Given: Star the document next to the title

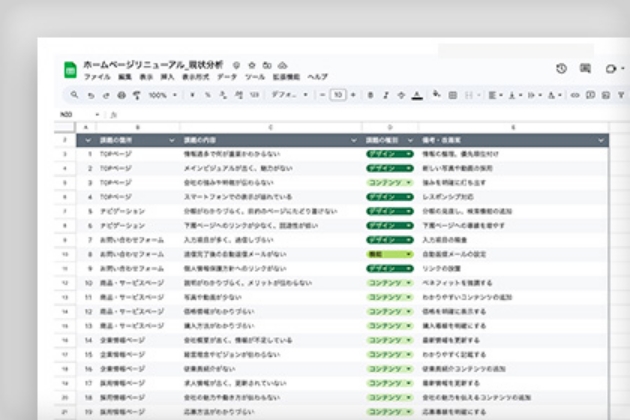Looking at the screenshot, I should click(252, 65).
